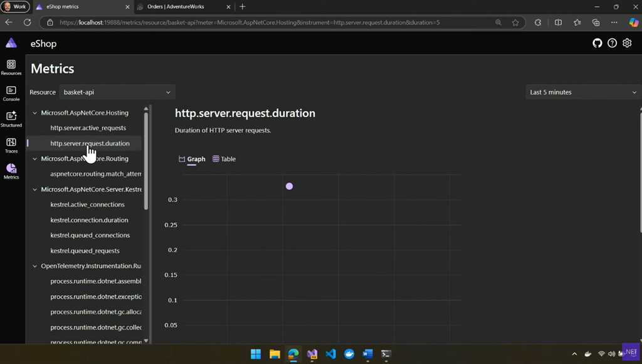
Task: View site information lock icon
Action: (x=50, y=23)
